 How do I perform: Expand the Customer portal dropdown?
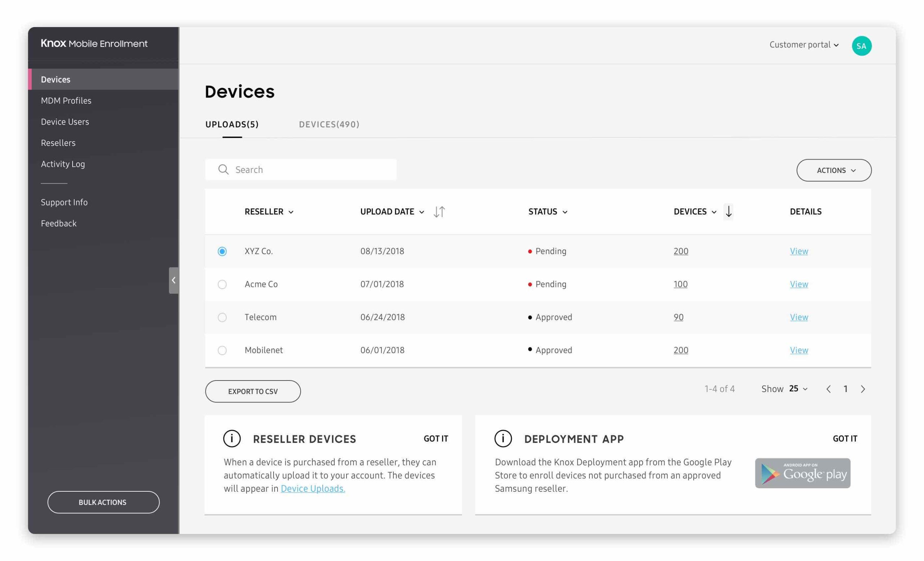click(x=803, y=45)
